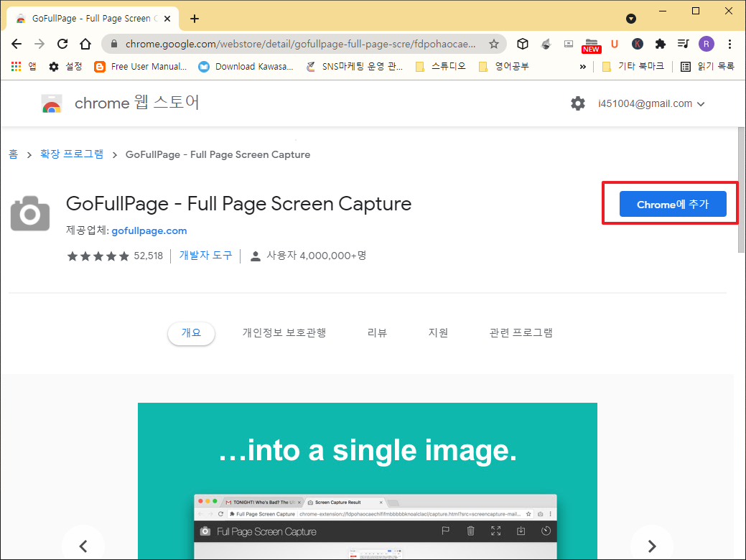Screen dimensions: 746x560
Task: Expand hidden bookmarks with the chevron
Action: [x=583, y=66]
